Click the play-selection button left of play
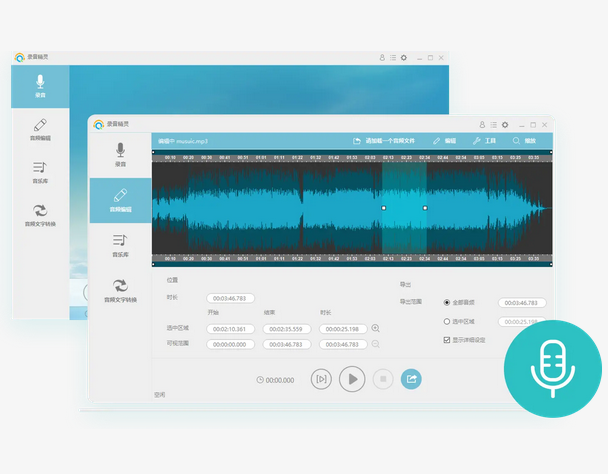Viewport: 608px width, 474px height. click(x=321, y=379)
